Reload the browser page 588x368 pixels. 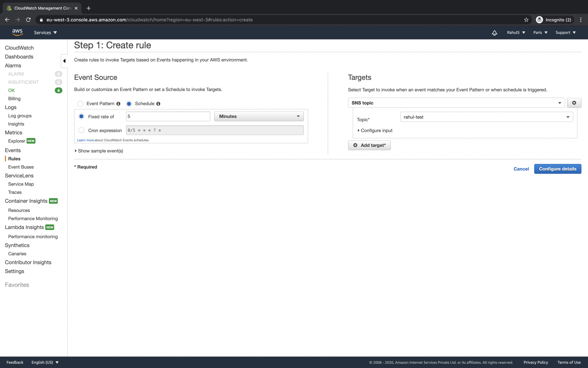pyautogui.click(x=28, y=20)
